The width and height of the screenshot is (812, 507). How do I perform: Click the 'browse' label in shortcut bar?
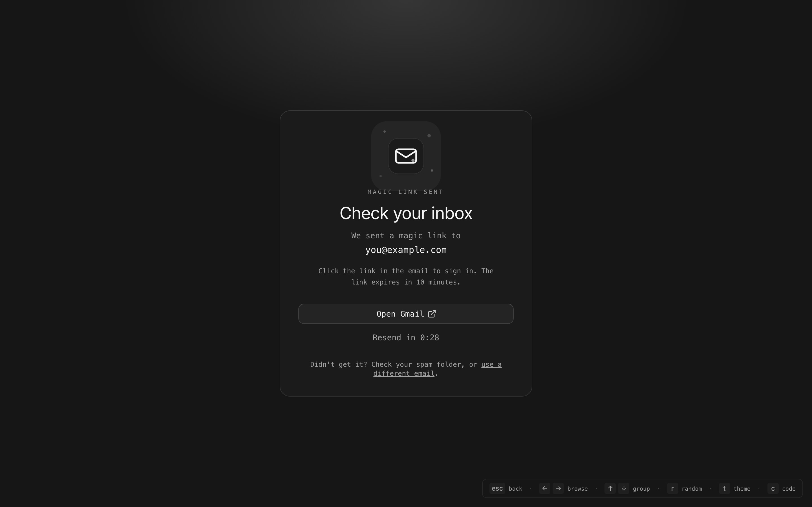coord(577,489)
